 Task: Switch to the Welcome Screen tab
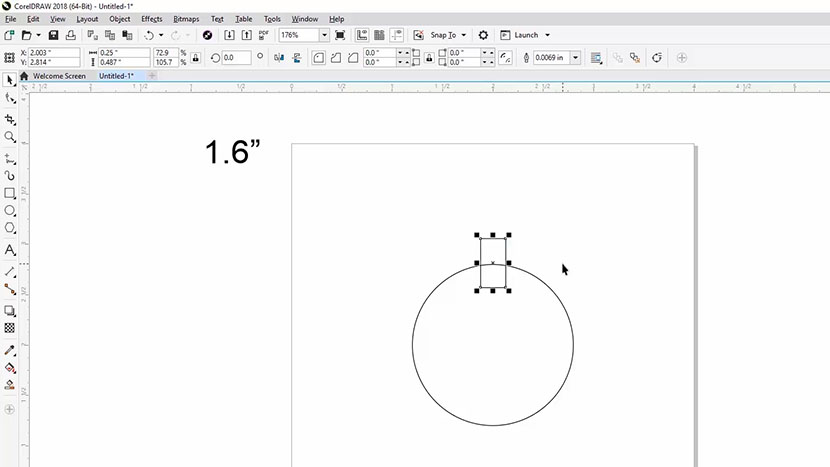[x=59, y=76]
